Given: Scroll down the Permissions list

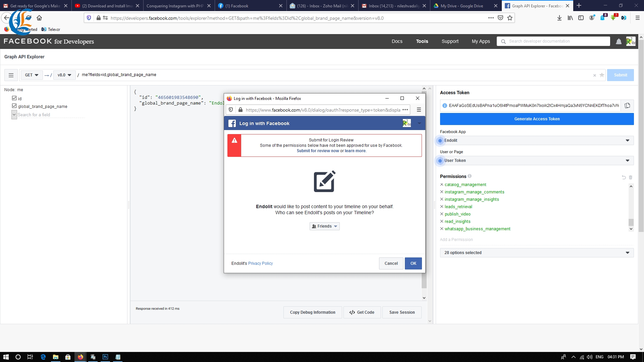Looking at the screenshot, I should coord(631,229).
